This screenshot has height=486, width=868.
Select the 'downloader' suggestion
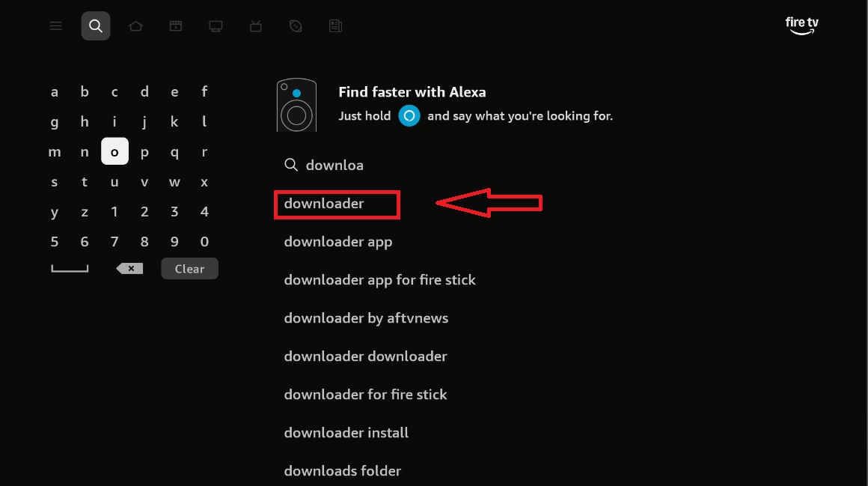pos(324,204)
